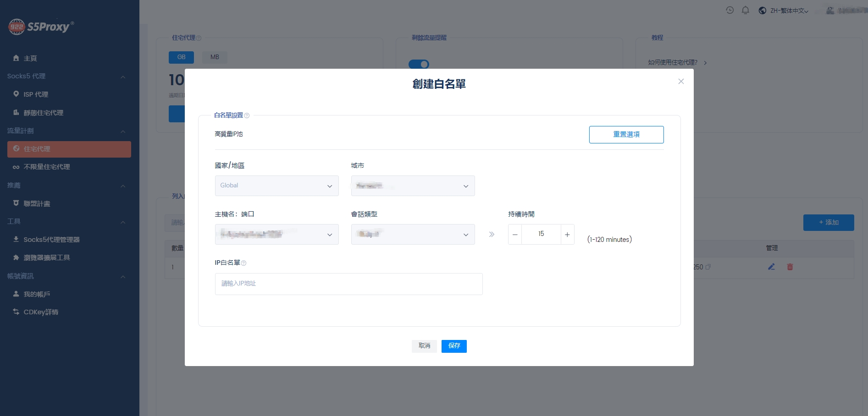Click the 922 S5Proxy logo
The height and width of the screenshot is (416, 868).
pyautogui.click(x=41, y=27)
